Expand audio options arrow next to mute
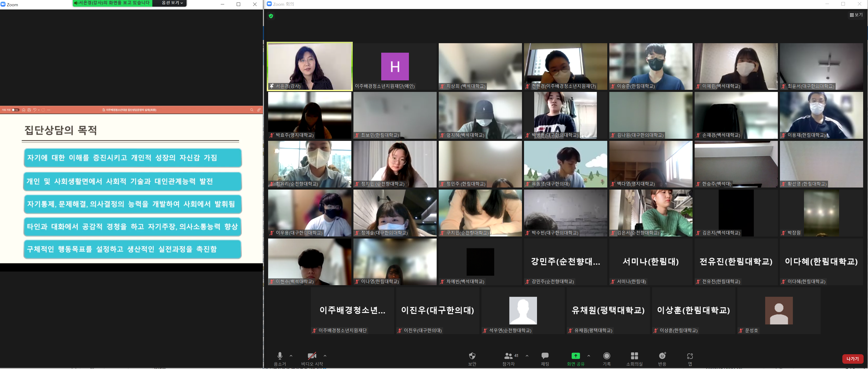This screenshot has width=868, height=369. pos(291,356)
